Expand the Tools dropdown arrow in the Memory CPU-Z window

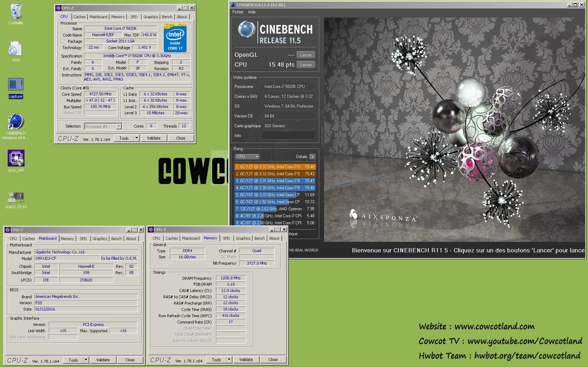click(229, 360)
